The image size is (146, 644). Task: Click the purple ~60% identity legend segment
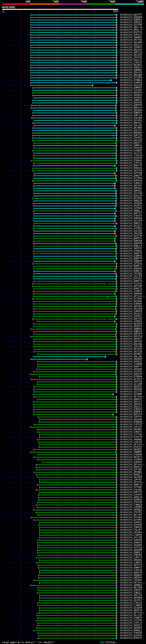[73, 4]
